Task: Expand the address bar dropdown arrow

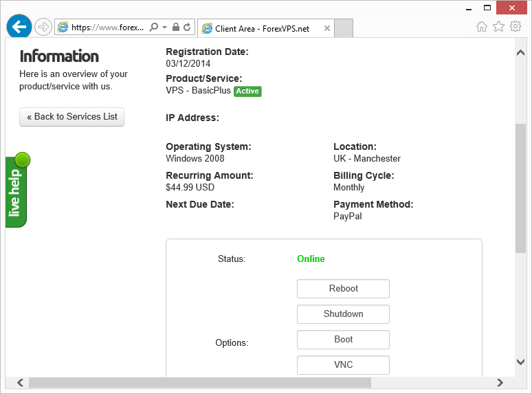Action: coord(164,28)
